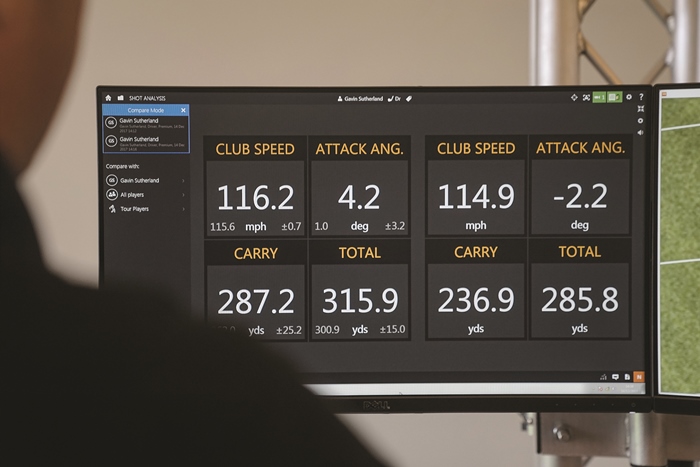700x467 pixels.
Task: Click the All players group icon
Action: [112, 195]
